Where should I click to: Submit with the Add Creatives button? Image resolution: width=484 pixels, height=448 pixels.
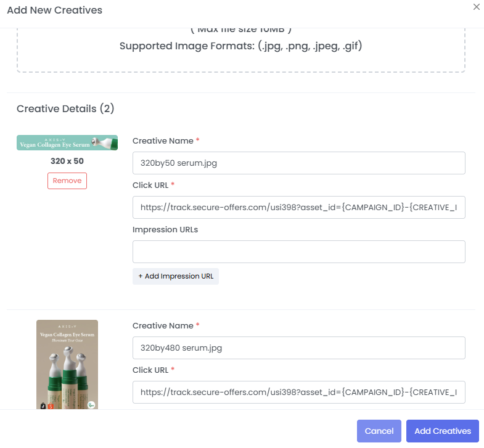coord(443,431)
